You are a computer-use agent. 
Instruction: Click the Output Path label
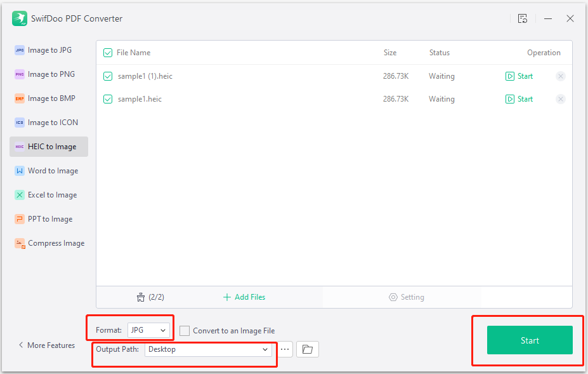click(117, 349)
